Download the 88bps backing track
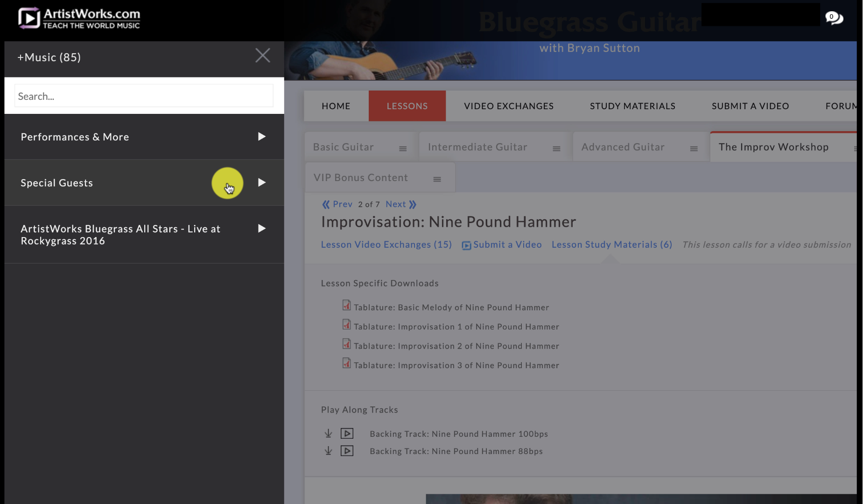This screenshot has height=504, width=863. [328, 451]
